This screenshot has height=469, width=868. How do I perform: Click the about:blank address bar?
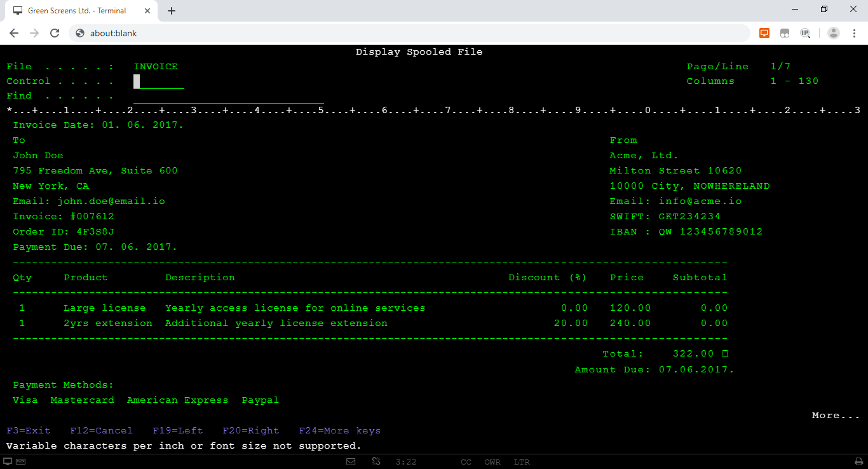[x=409, y=33]
